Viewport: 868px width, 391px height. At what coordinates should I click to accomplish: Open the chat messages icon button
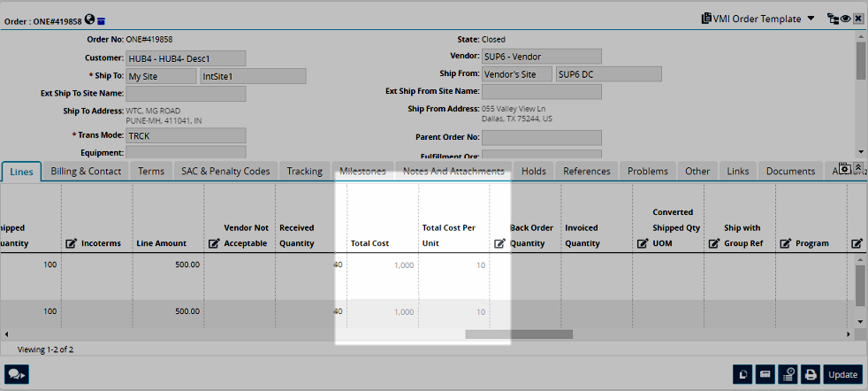pyautogui.click(x=17, y=375)
